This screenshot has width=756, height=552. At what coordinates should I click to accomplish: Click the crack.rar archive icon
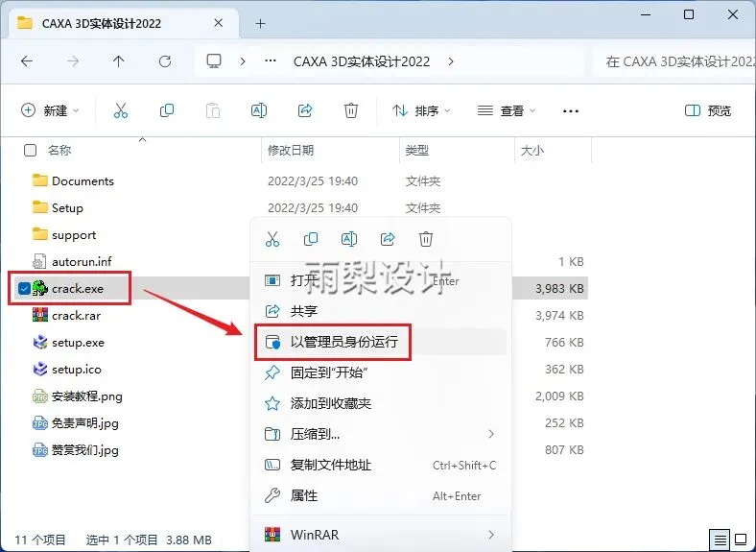click(x=40, y=315)
